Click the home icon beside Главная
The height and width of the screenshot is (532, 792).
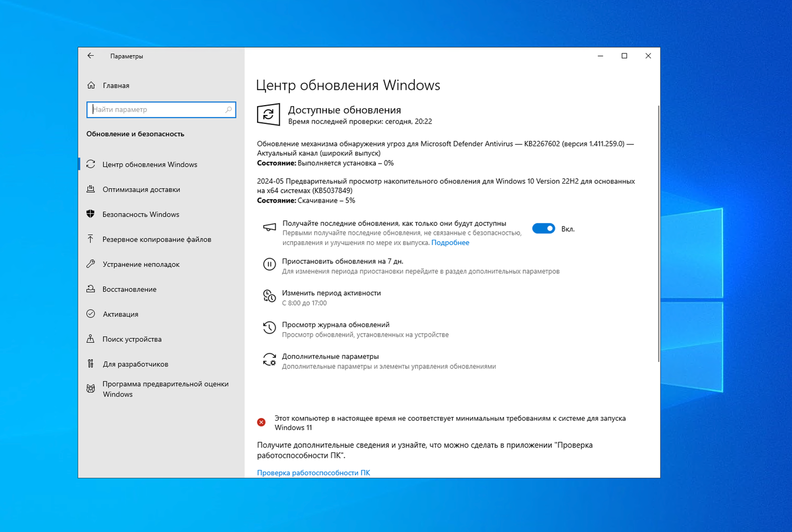[91, 85]
